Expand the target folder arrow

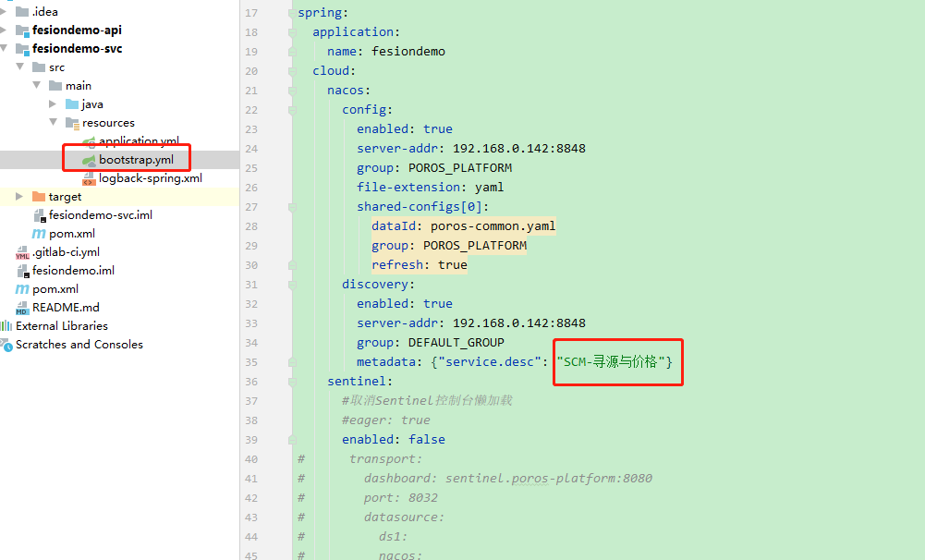(19, 196)
